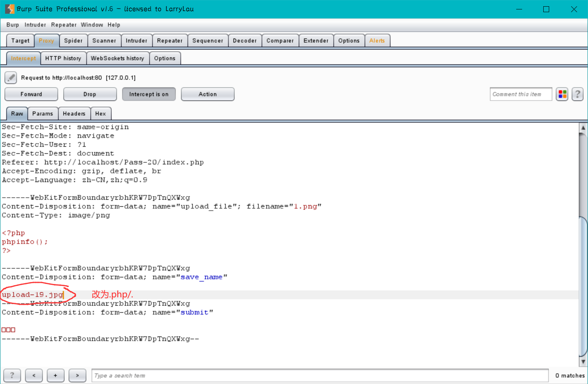
Task: Click the vertical scrollbar thumb
Action: pos(583,286)
